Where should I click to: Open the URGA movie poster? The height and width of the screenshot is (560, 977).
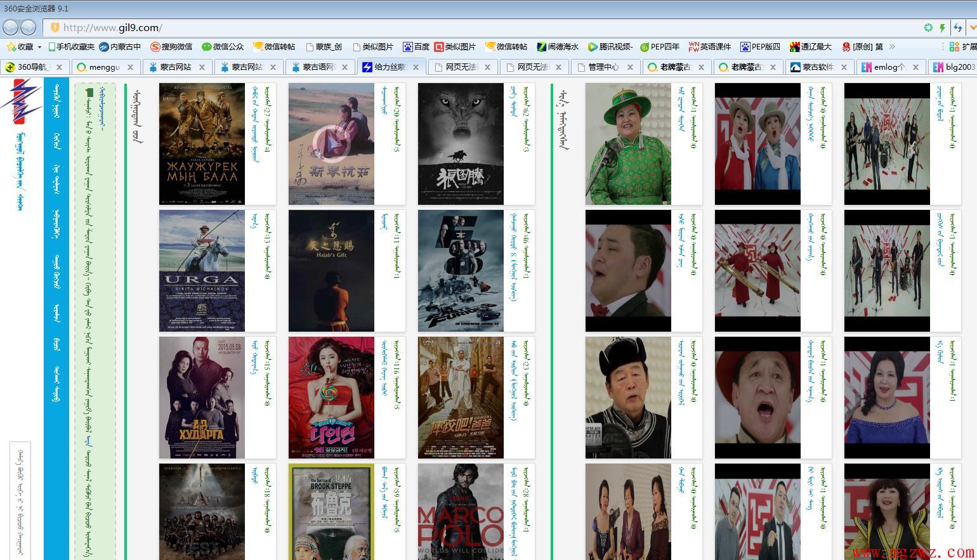(202, 271)
